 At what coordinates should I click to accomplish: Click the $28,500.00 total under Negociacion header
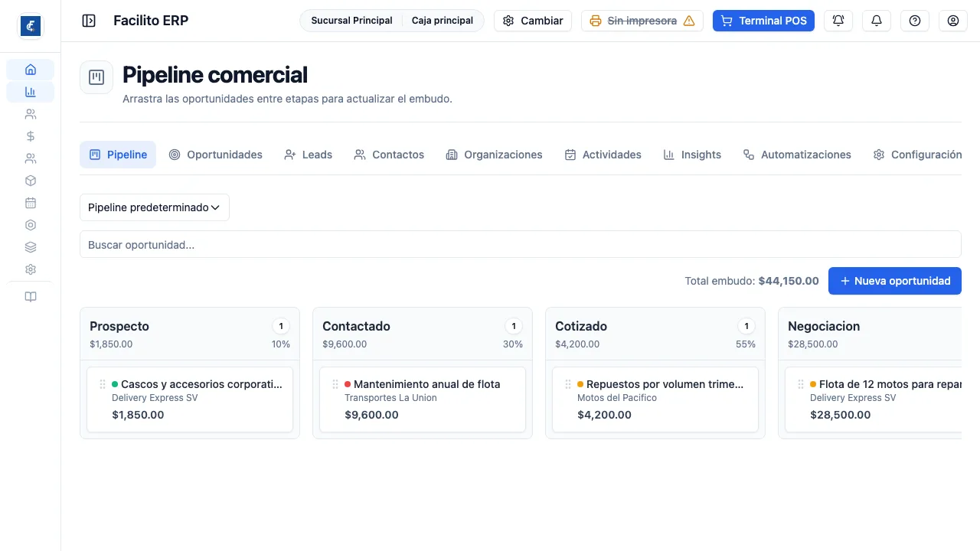813,344
